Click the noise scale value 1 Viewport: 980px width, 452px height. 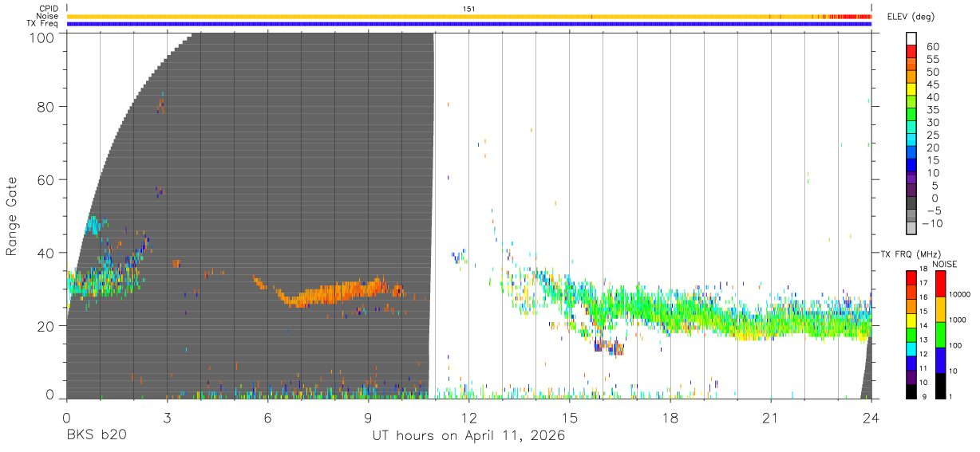tap(950, 396)
